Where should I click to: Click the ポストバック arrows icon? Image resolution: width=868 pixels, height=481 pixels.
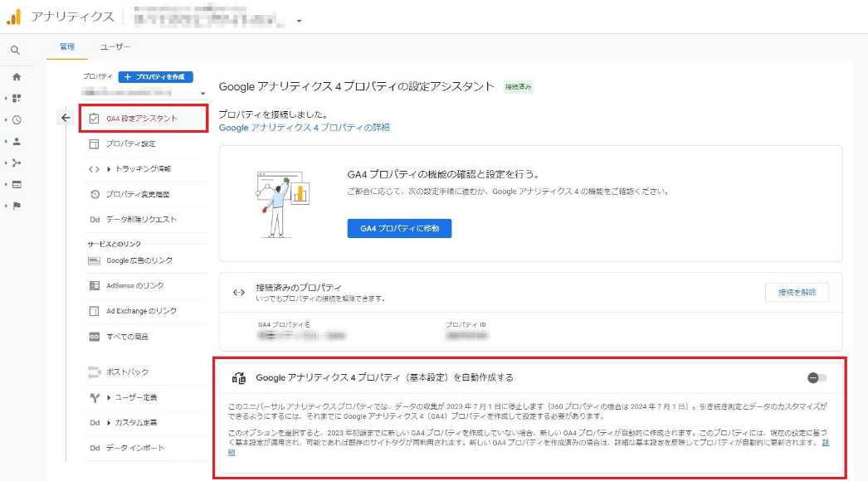(x=94, y=372)
